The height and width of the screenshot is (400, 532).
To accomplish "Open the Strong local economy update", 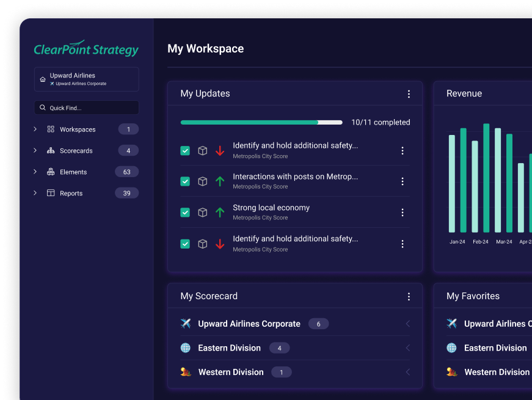I will click(271, 208).
